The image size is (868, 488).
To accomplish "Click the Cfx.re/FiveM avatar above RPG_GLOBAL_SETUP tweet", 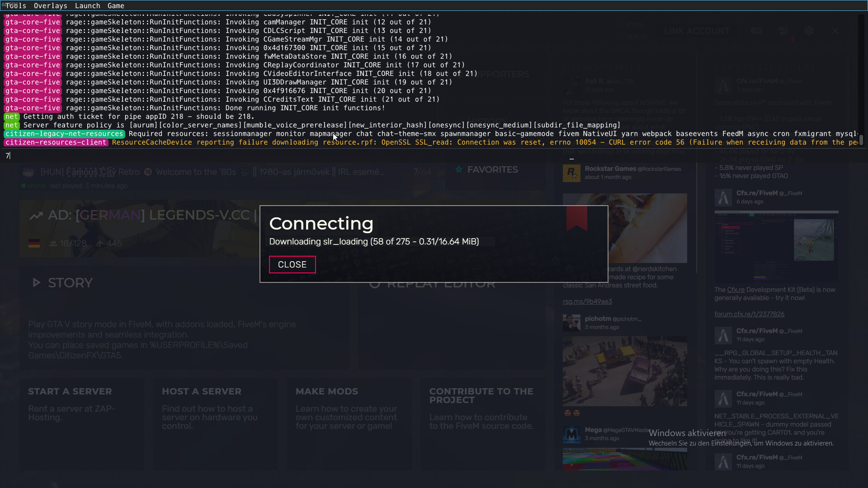I will pyautogui.click(x=723, y=335).
